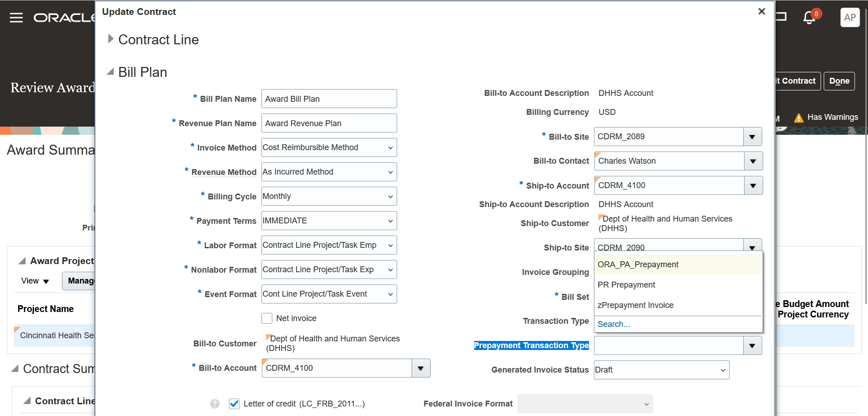868x416 pixels.
Task: Click the DHHS Account bill-to description text
Action: [x=626, y=93]
